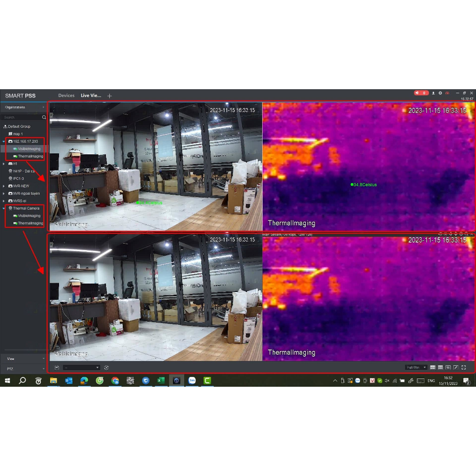
Task: Click the ENG input language indicator
Action: click(431, 381)
